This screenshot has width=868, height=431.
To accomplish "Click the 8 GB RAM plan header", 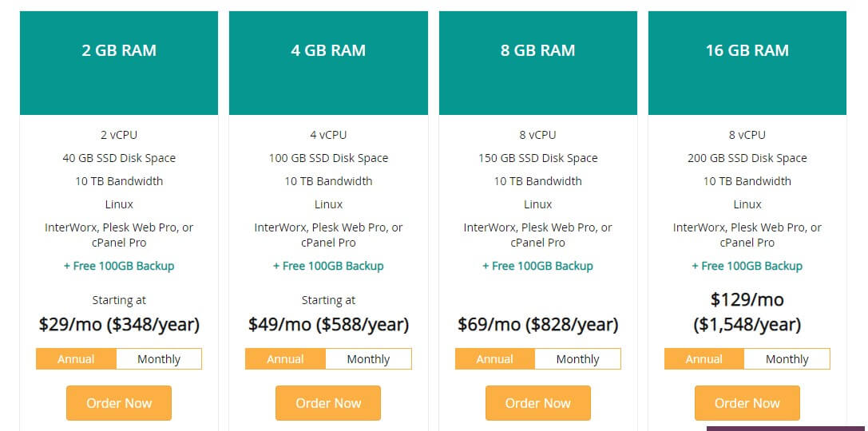I will 538,62.
